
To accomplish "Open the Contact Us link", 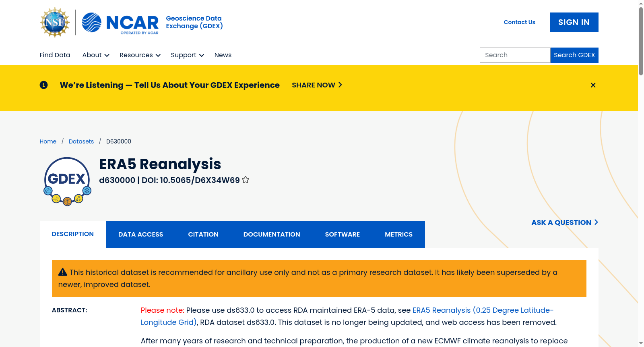I will (x=520, y=22).
